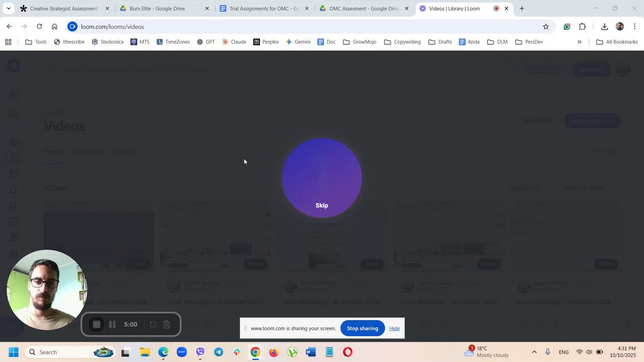Click the taskbar Search box
The image size is (644, 362).
pos(70,352)
